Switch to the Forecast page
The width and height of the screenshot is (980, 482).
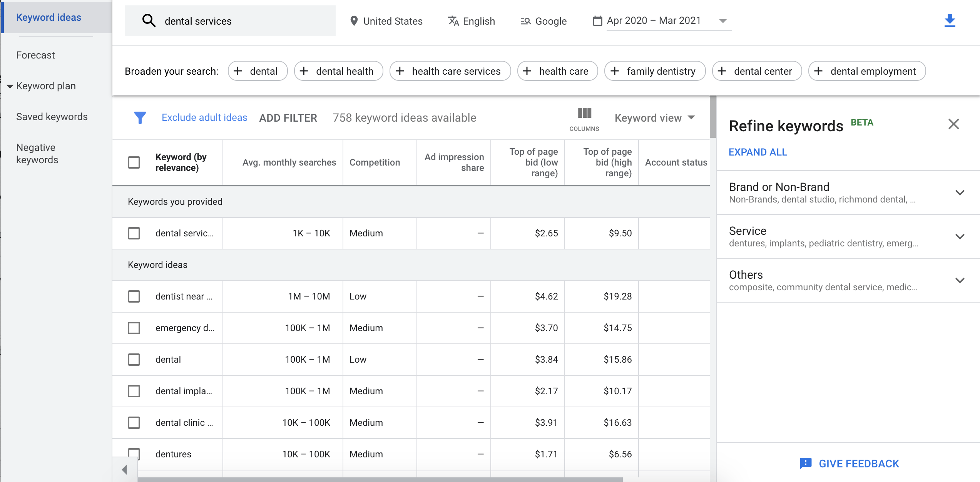(x=35, y=55)
